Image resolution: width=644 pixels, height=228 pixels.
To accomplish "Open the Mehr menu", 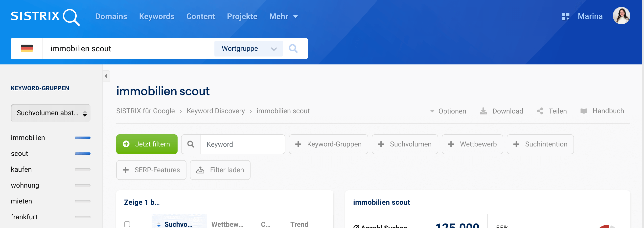I will pos(283,17).
